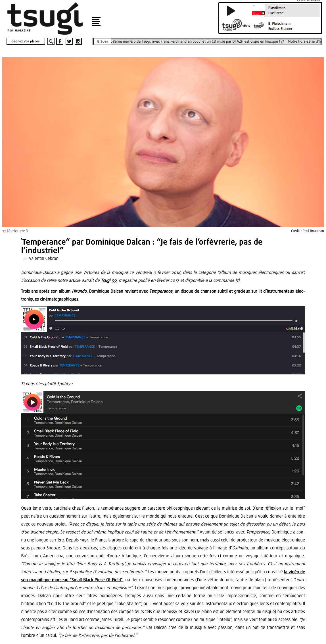Like the track with Deezer heart icon
326x644 pixels.
[51, 329]
